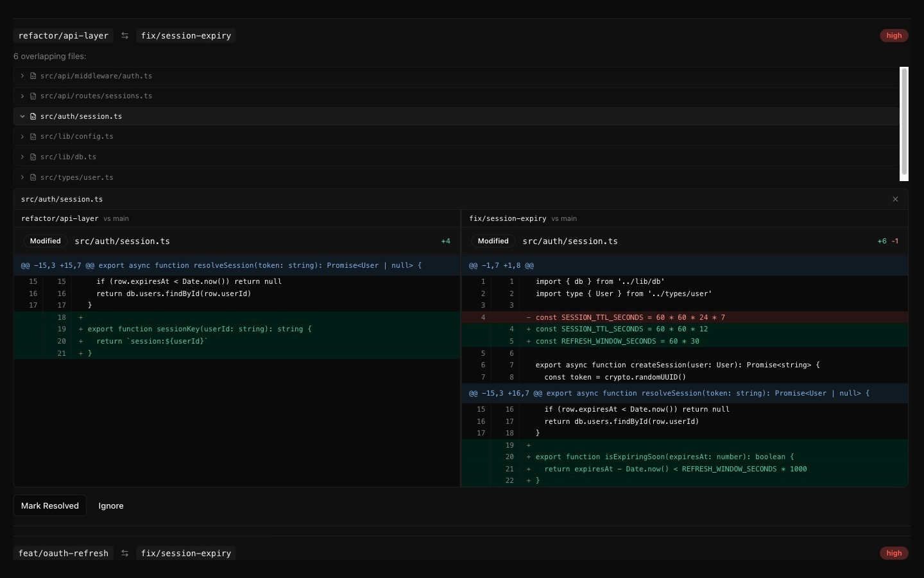Close the src/auth/session.ts diff panel

coord(895,199)
